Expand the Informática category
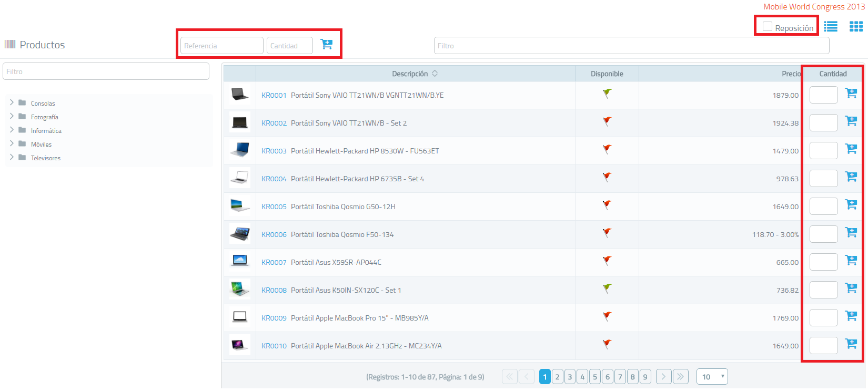This screenshot has height=392, width=868. [12, 130]
